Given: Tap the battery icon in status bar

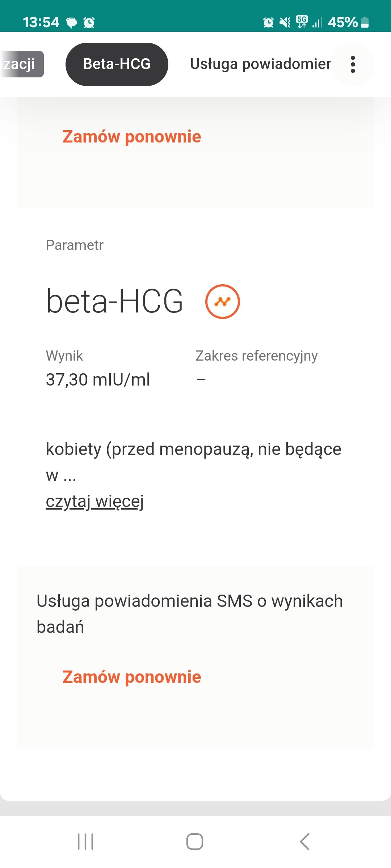Looking at the screenshot, I should click(x=365, y=22).
